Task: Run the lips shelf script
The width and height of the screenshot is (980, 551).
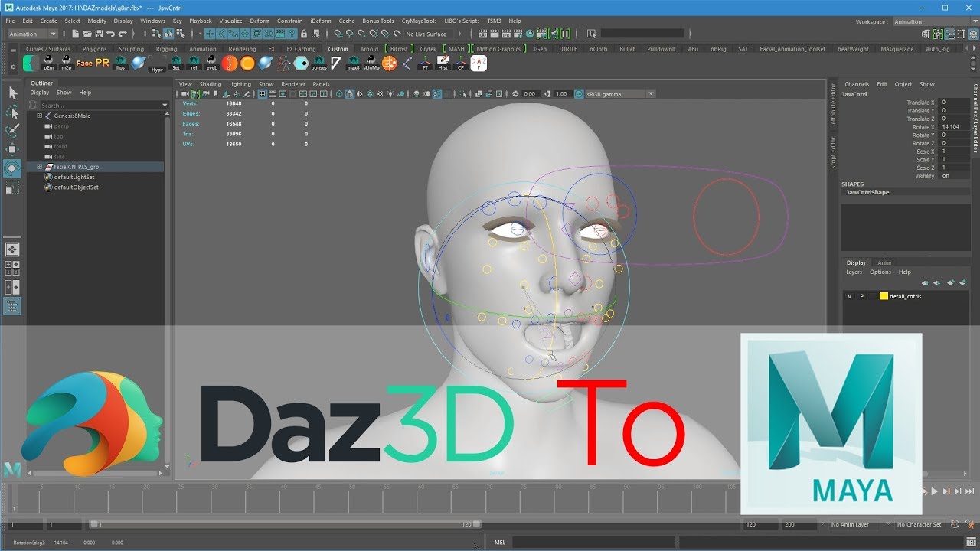Action: pyautogui.click(x=120, y=64)
